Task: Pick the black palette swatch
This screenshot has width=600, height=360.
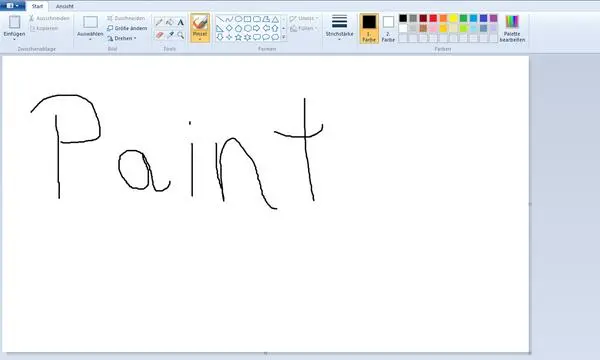Action: click(x=403, y=18)
